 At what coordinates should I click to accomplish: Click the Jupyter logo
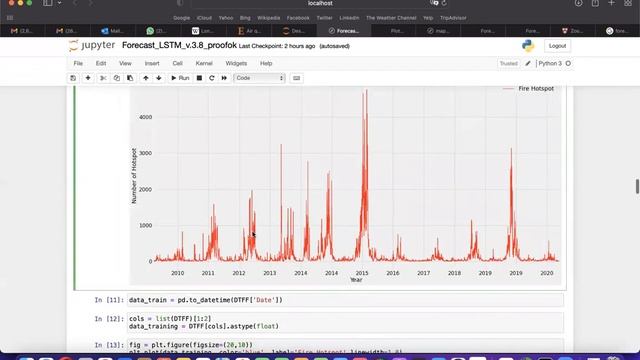click(x=92, y=45)
